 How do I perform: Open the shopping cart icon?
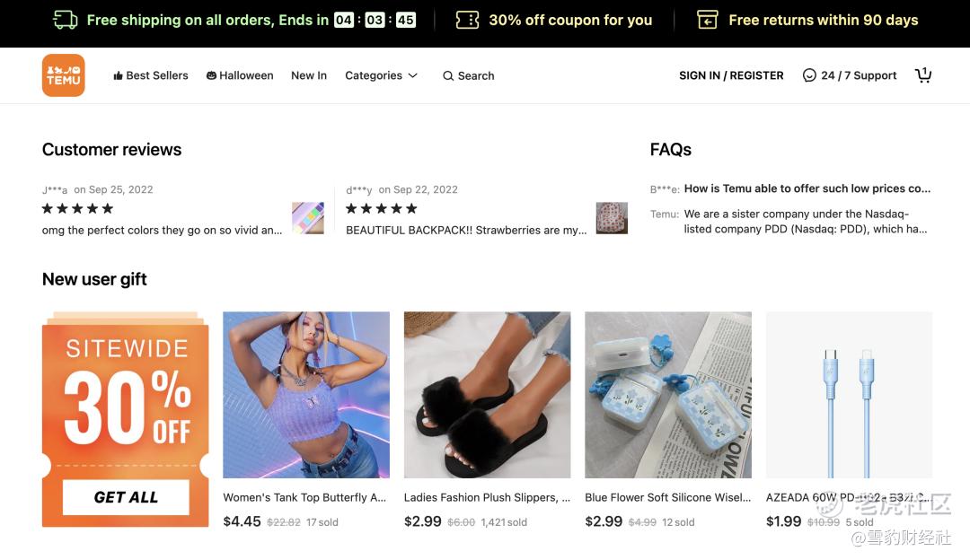coord(923,75)
